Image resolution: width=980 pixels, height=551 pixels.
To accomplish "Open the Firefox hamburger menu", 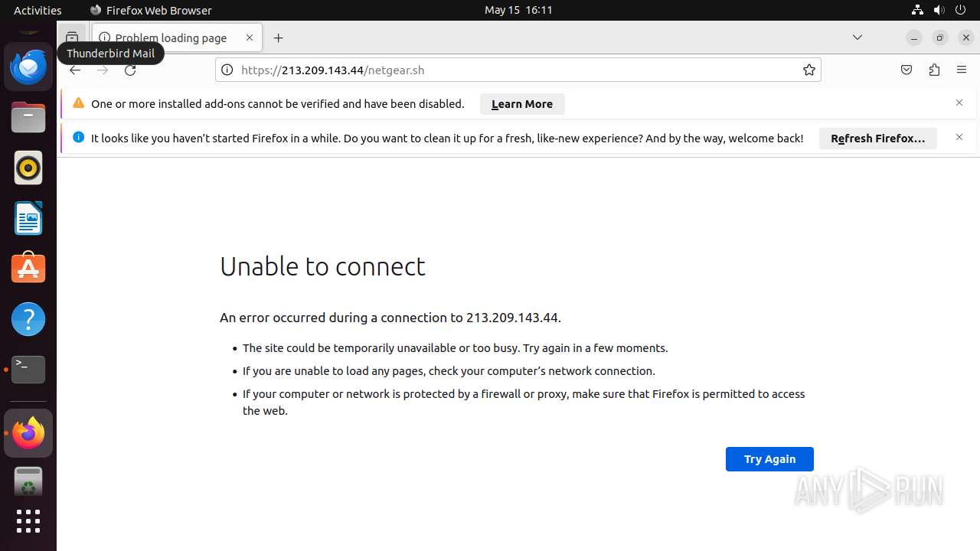I will [962, 70].
